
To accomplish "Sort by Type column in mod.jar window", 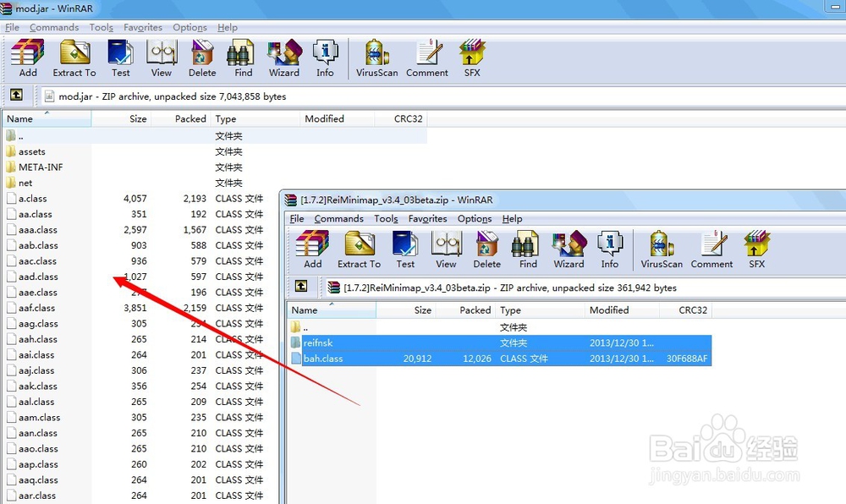I will click(255, 118).
